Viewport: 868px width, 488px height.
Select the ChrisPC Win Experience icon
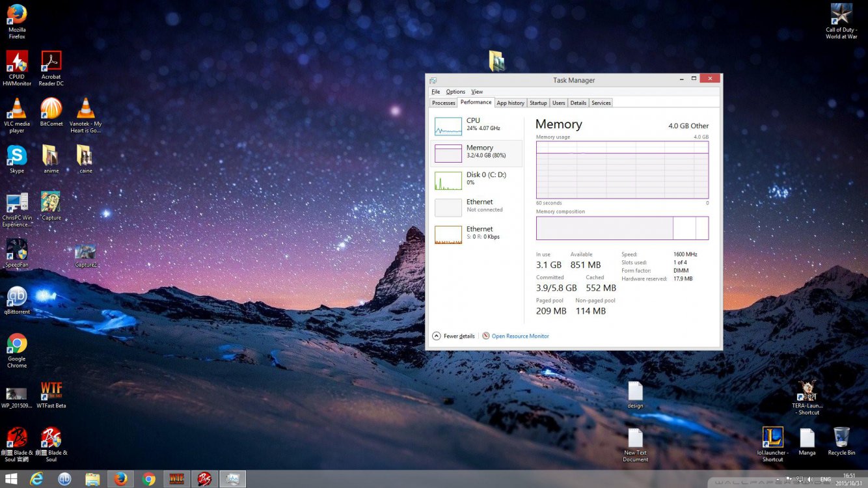pyautogui.click(x=17, y=210)
